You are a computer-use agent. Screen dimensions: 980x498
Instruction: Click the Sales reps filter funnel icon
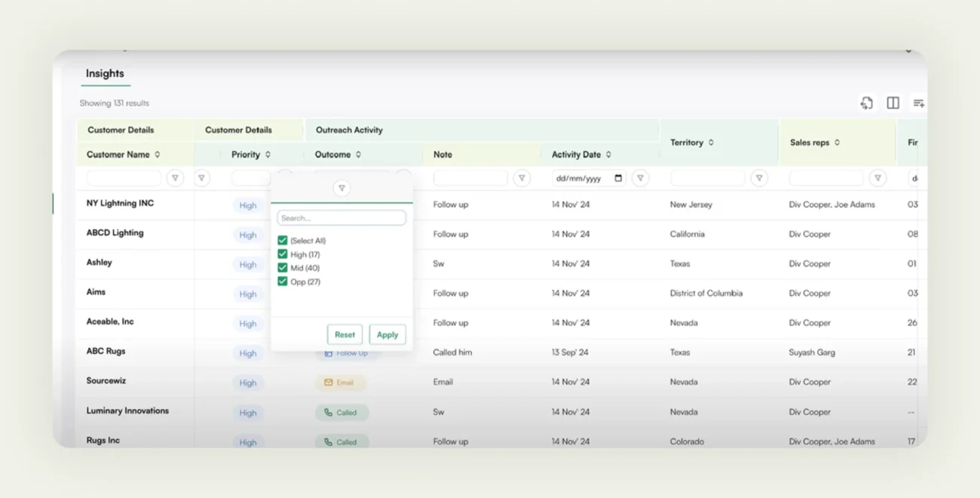coord(877,178)
